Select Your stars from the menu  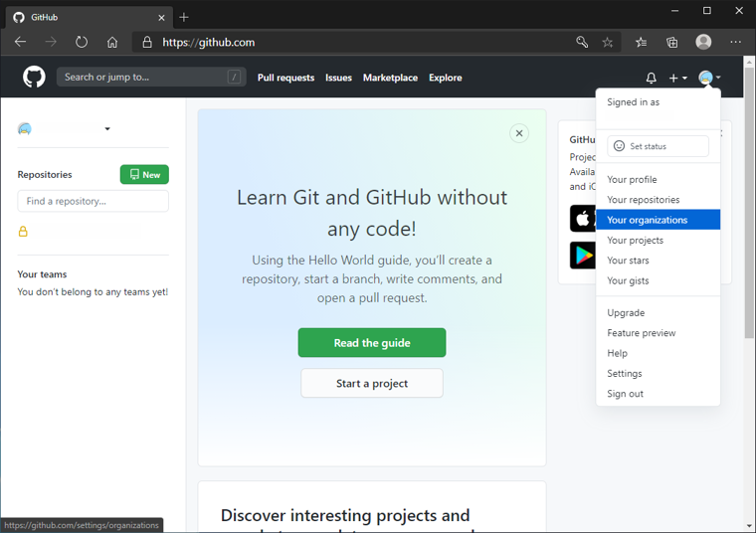[658, 261]
